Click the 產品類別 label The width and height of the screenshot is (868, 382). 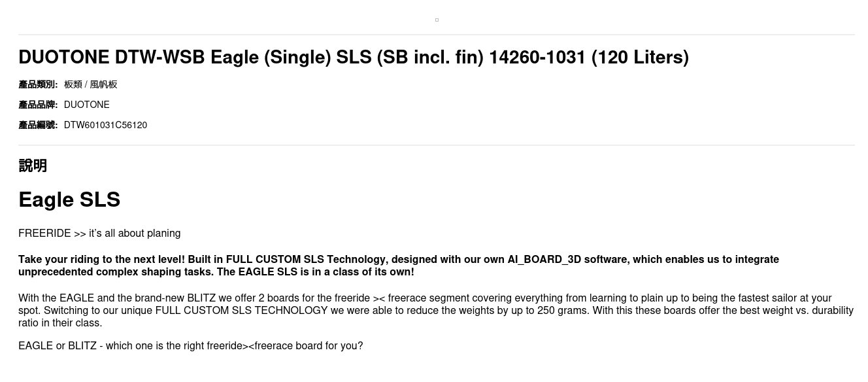(38, 84)
